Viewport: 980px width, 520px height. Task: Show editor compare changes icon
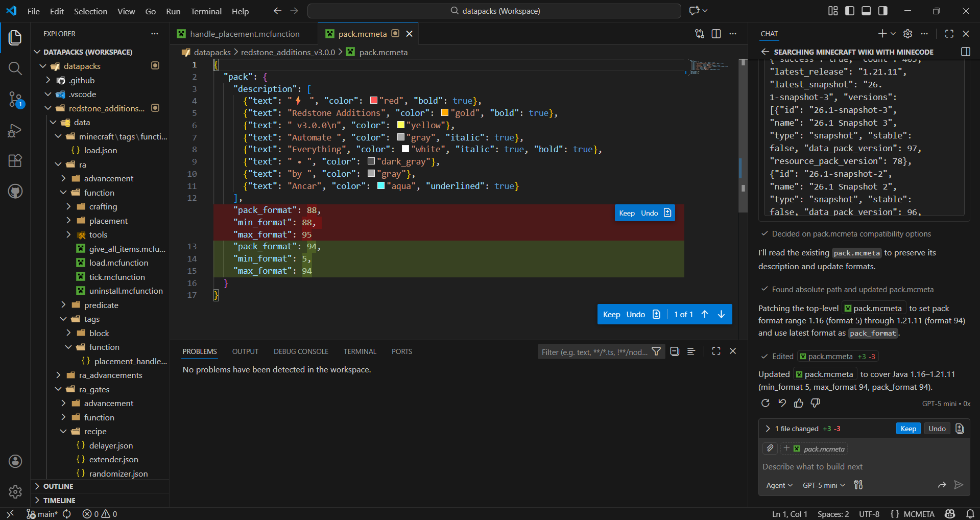pyautogui.click(x=700, y=34)
